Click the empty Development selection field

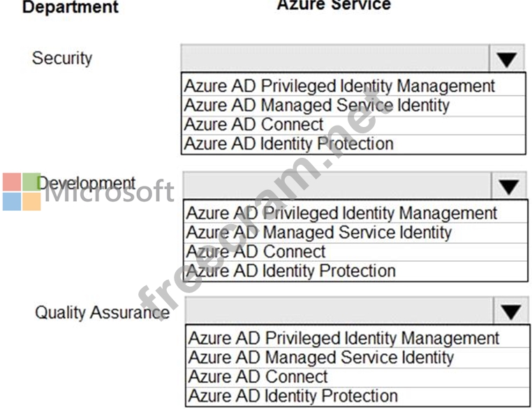(337, 186)
